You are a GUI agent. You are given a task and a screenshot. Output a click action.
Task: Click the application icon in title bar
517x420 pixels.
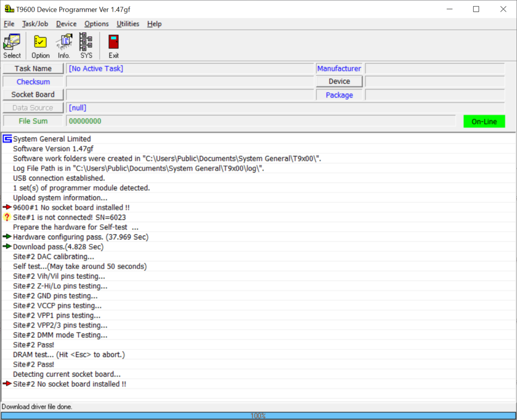9,9
